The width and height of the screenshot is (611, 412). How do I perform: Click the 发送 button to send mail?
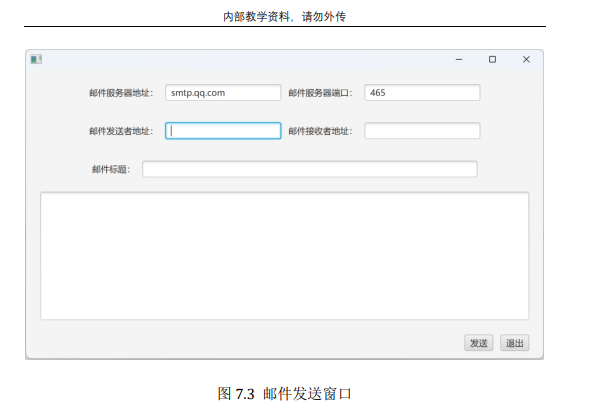click(x=479, y=343)
